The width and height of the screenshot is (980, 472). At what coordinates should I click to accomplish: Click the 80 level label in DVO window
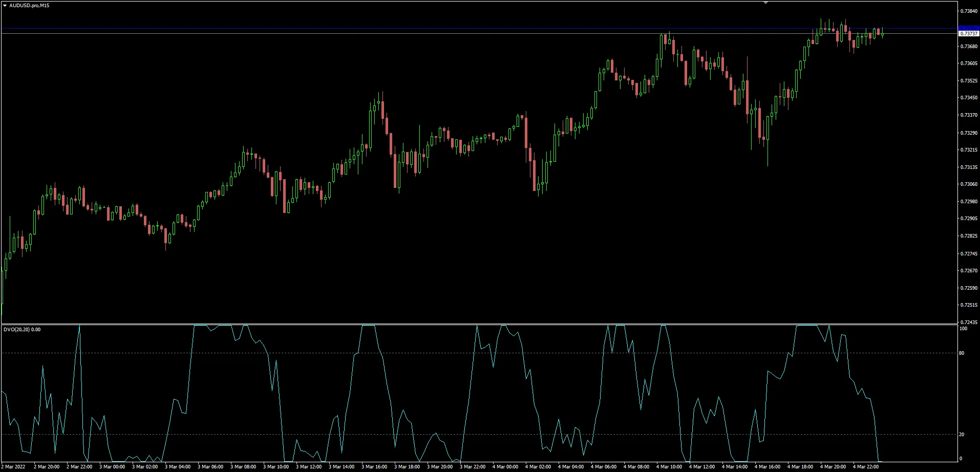point(962,353)
